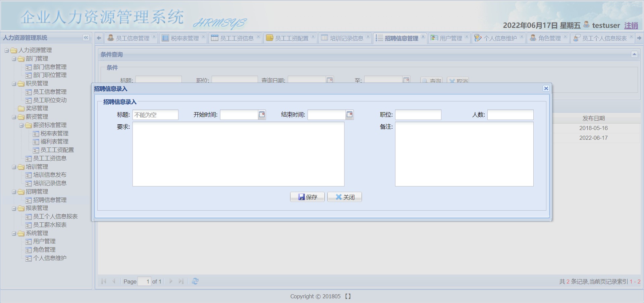Click into 备注 text area
The image size is (644, 303).
click(464, 154)
